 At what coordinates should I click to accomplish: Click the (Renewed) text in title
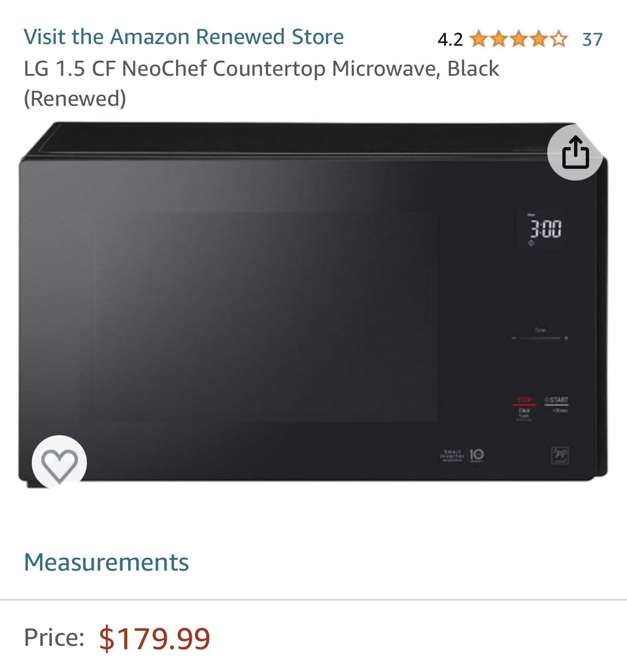pos(75,99)
